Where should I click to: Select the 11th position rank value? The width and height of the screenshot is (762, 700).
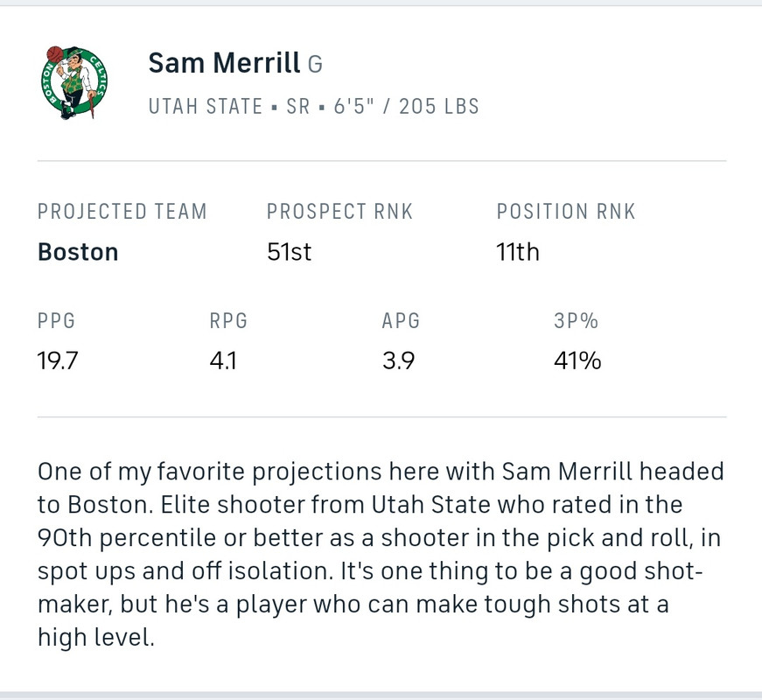tap(517, 253)
